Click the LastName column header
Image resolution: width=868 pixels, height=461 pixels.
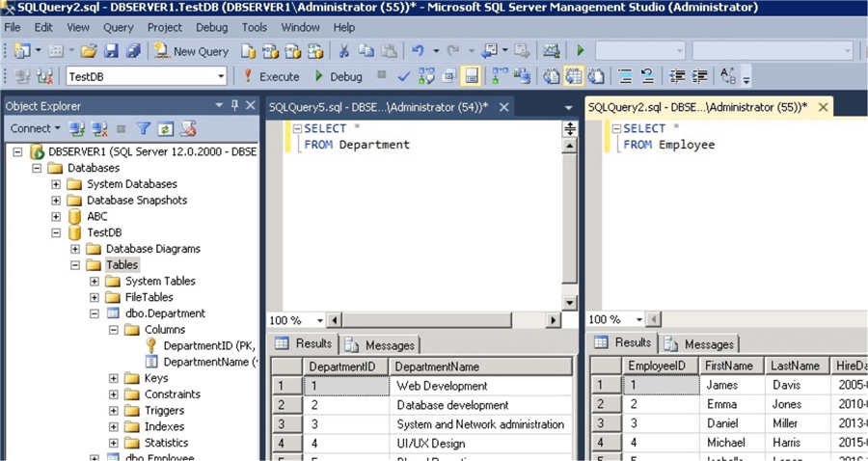[798, 366]
